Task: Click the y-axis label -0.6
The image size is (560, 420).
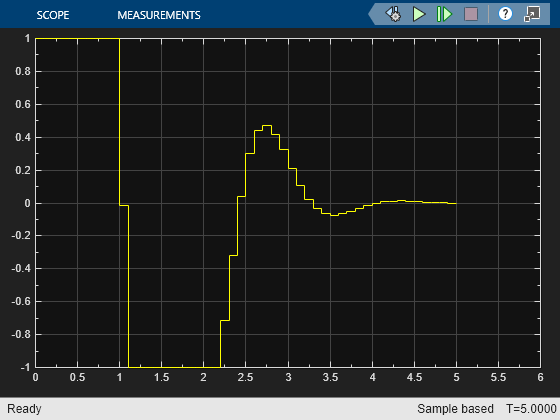Action: point(21,301)
